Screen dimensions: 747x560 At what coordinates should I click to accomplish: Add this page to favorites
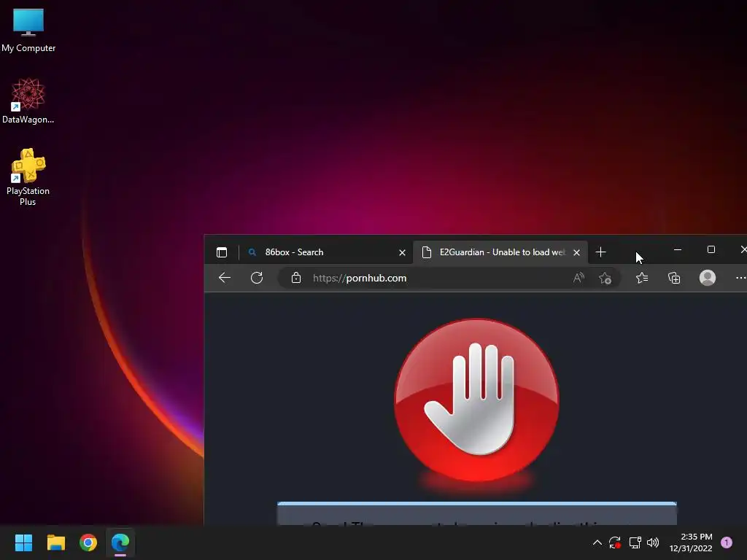click(605, 278)
